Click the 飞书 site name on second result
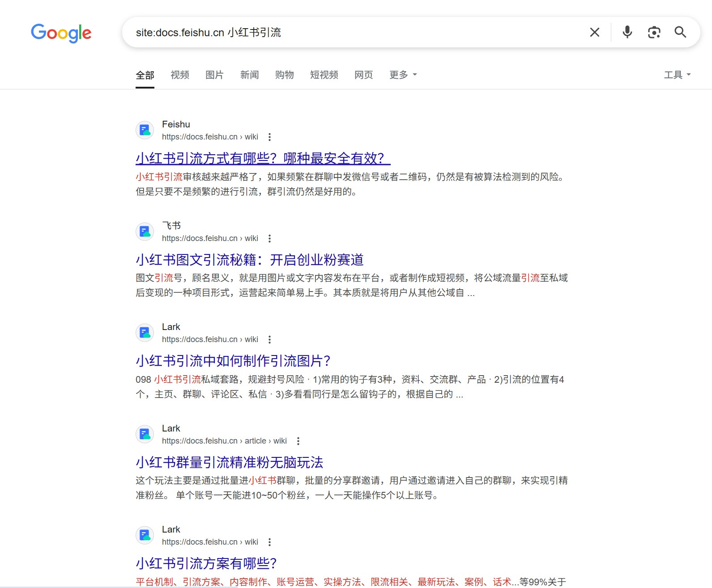 click(x=171, y=225)
